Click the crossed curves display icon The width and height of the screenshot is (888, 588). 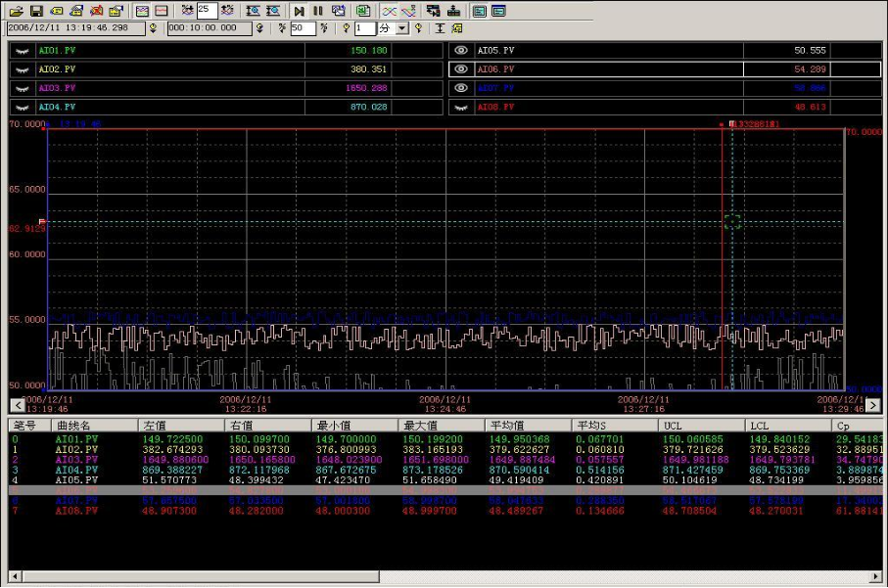(389, 11)
